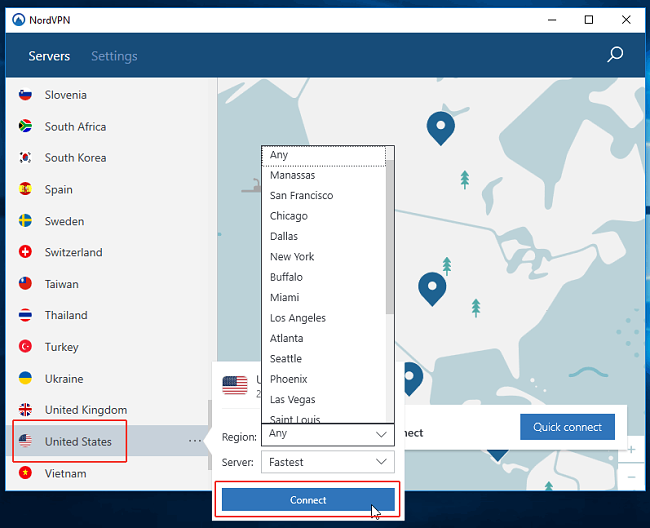Click the Taiwan flag icon
650x528 pixels.
coord(25,283)
